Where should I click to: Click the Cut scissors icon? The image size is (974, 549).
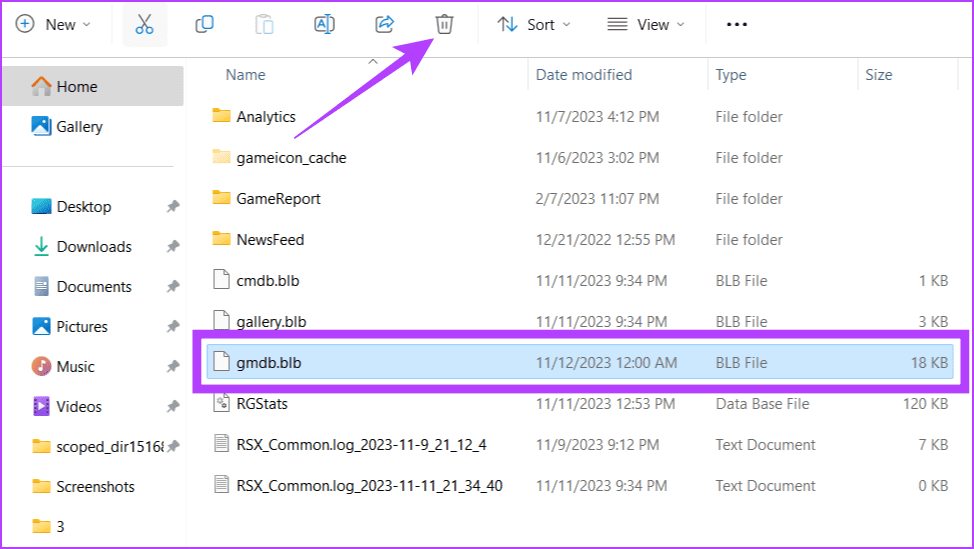(144, 24)
